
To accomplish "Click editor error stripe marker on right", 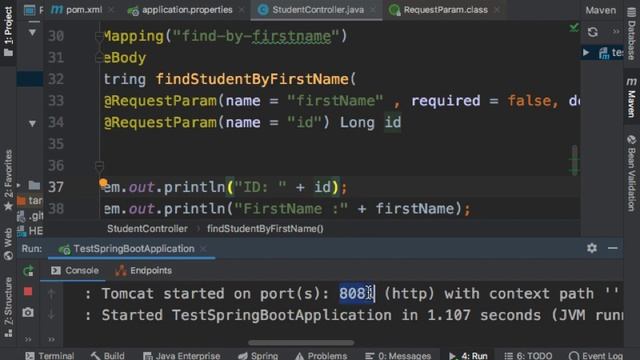I will coord(575,160).
